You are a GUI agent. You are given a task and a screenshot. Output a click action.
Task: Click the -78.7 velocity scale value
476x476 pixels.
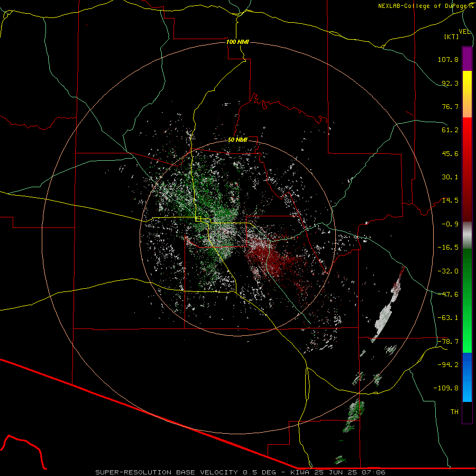(448, 342)
